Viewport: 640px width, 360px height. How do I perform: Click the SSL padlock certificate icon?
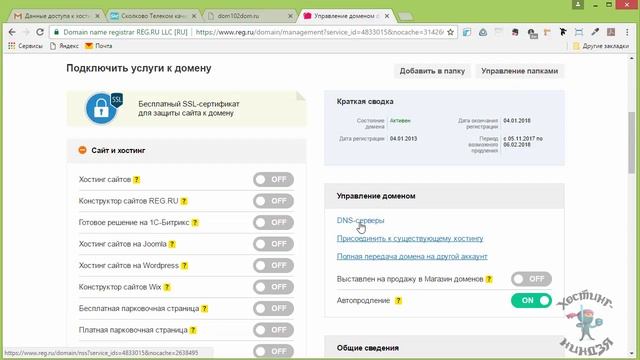click(103, 108)
